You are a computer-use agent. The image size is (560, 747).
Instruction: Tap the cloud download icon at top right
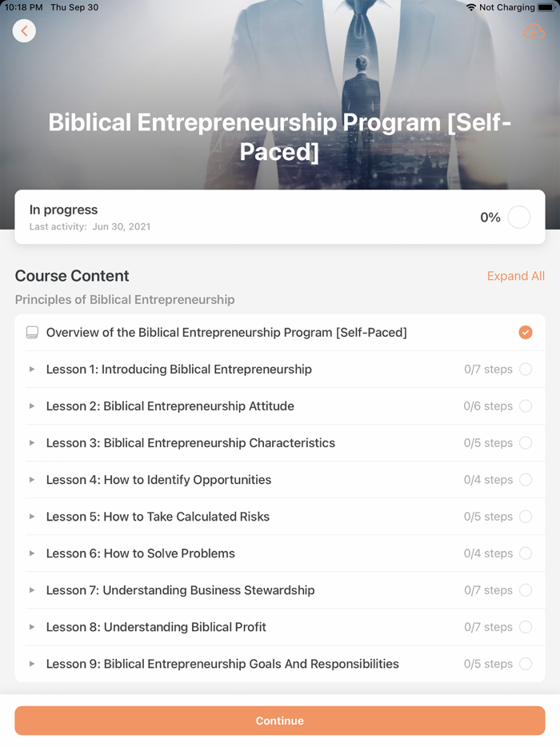[534, 30]
